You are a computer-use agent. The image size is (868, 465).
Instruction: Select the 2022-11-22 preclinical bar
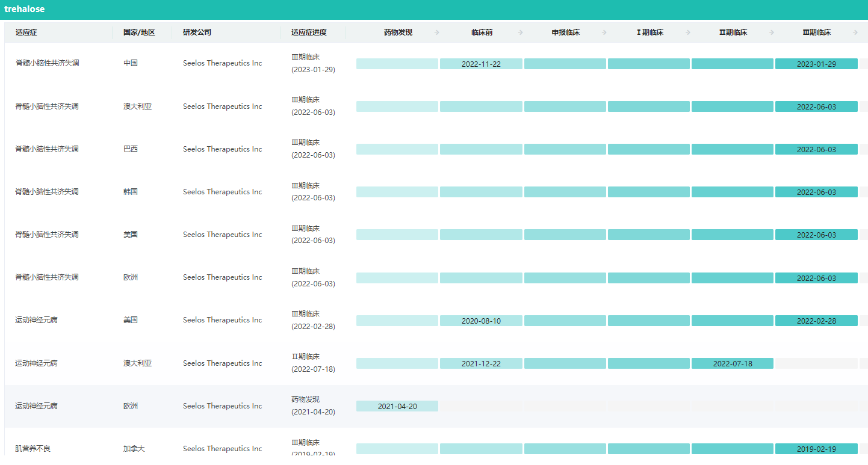pos(481,64)
